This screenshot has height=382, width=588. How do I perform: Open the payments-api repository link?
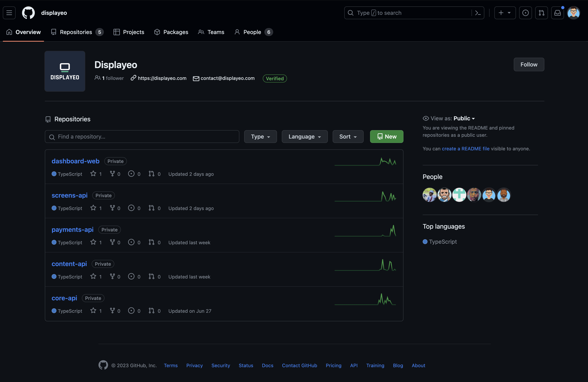tap(72, 230)
